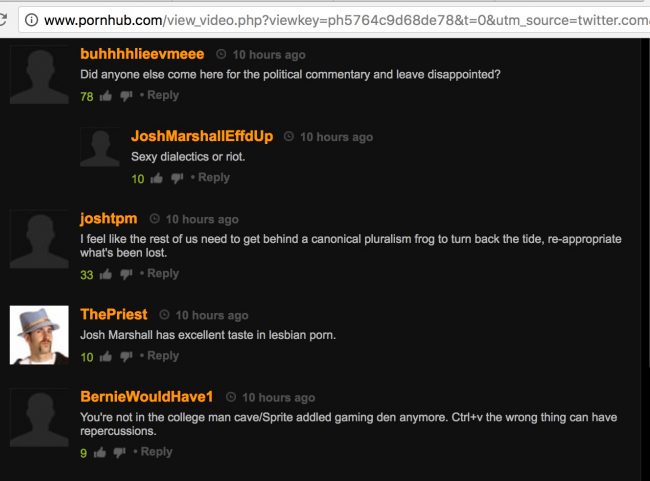Reply to the joshtpm comment
The image size is (650, 481).
[x=163, y=274]
